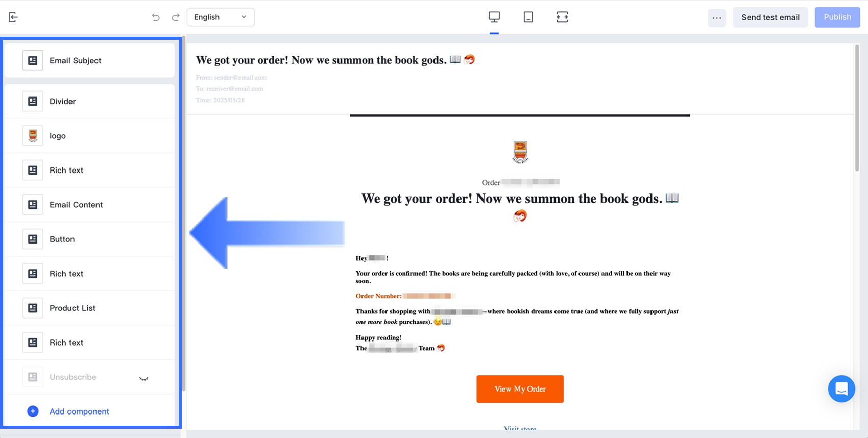This screenshot has width=868, height=438.
Task: Select the Email Subject component
Action: click(x=90, y=60)
